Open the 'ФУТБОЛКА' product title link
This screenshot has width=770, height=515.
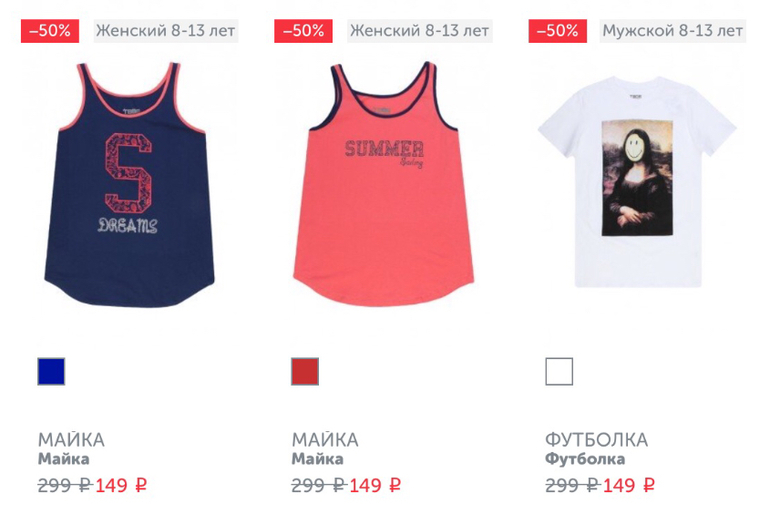click(597, 440)
